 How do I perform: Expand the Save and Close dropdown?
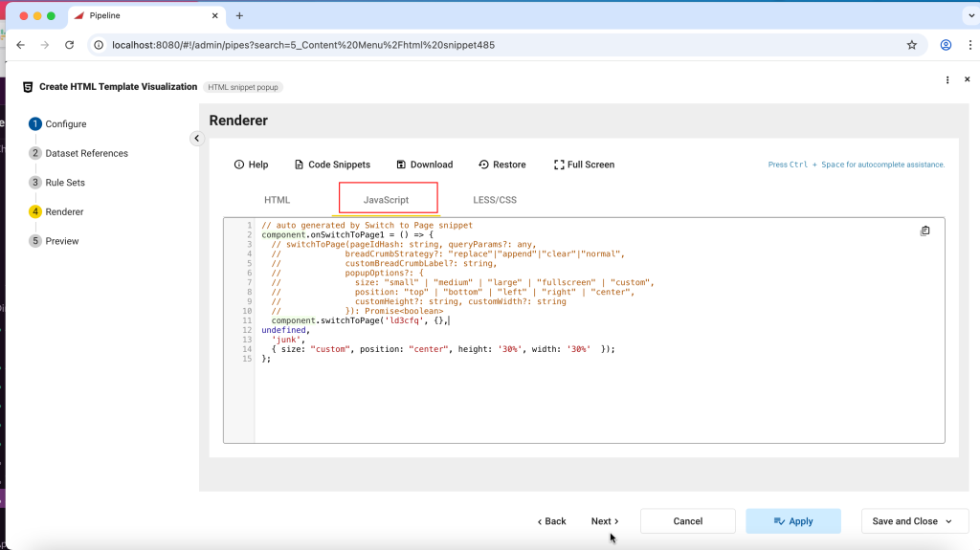[x=949, y=521]
